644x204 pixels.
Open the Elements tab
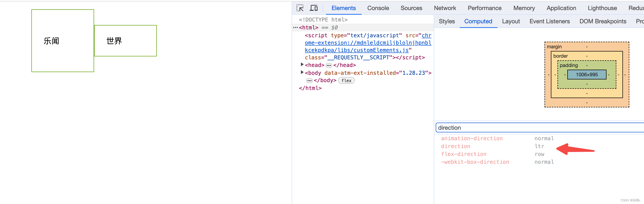point(343,8)
